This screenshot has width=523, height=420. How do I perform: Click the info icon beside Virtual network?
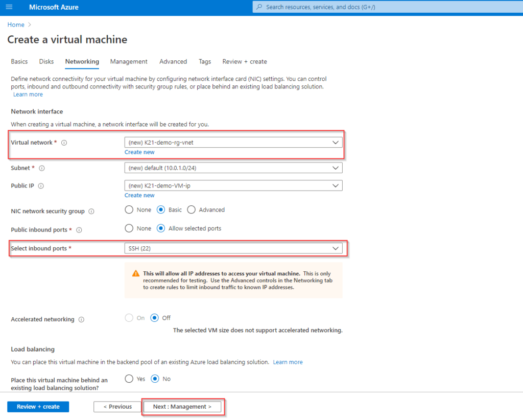click(64, 143)
